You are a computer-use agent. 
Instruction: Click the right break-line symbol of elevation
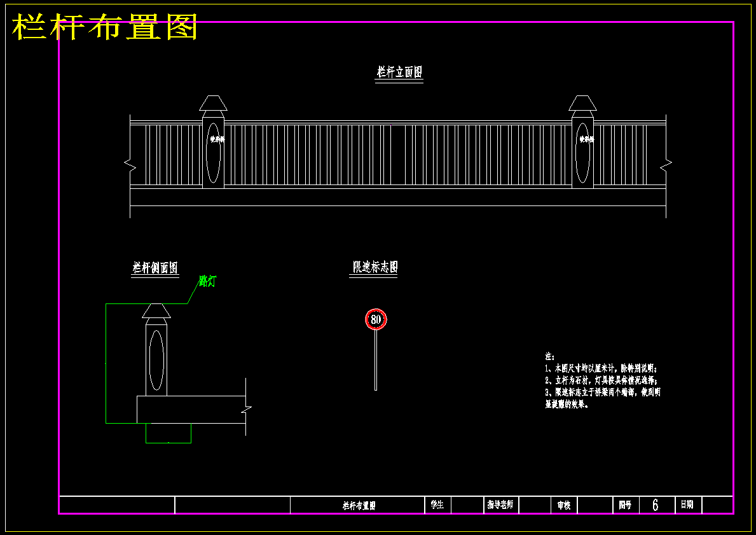[666, 165]
